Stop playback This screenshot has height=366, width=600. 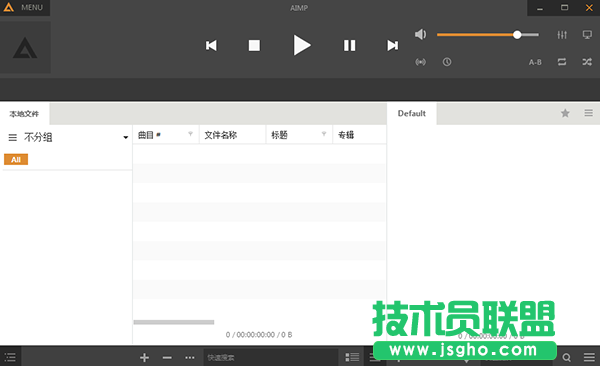coord(254,46)
